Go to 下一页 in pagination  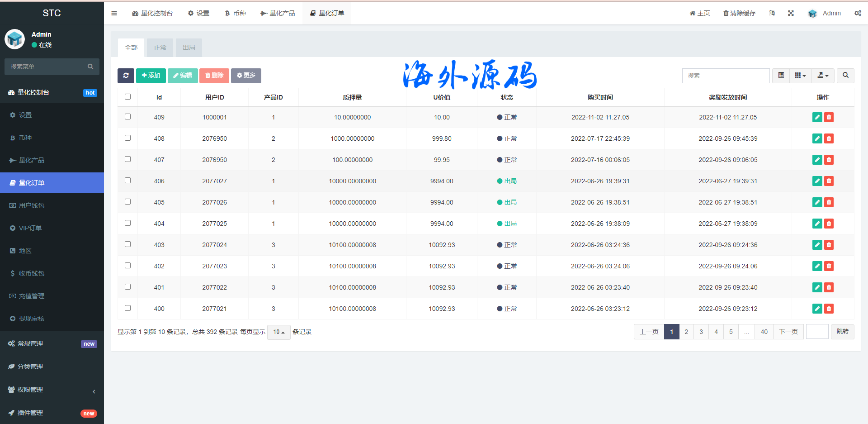[x=788, y=332]
